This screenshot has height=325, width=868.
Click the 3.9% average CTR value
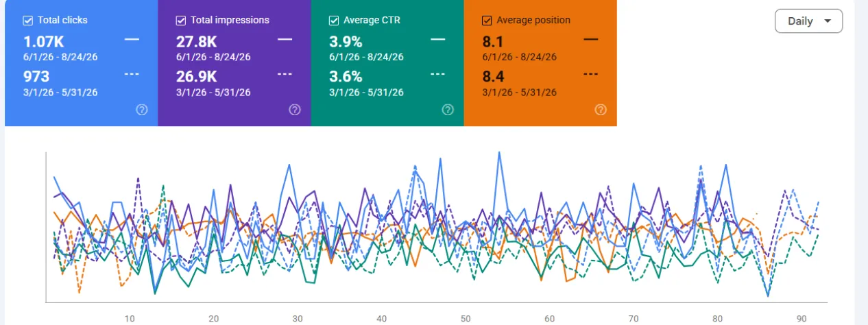point(346,42)
